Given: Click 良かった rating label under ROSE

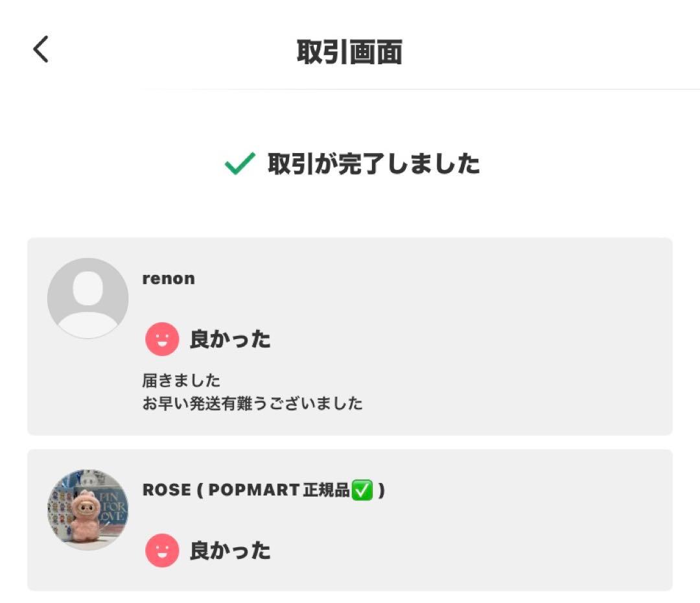Looking at the screenshot, I should pyautogui.click(x=230, y=550).
